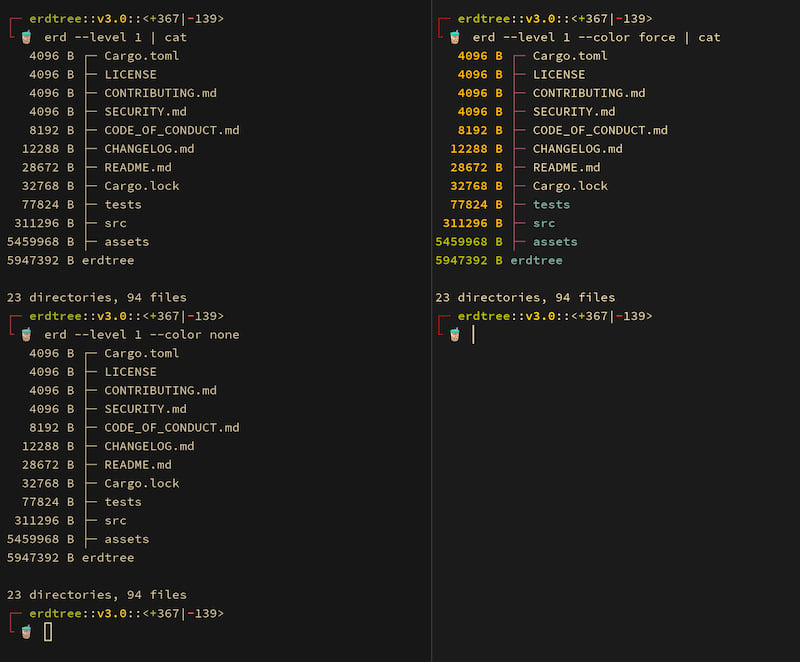Select the colored 'assets' directory entry
Screen dimensions: 800x662
tap(555, 242)
